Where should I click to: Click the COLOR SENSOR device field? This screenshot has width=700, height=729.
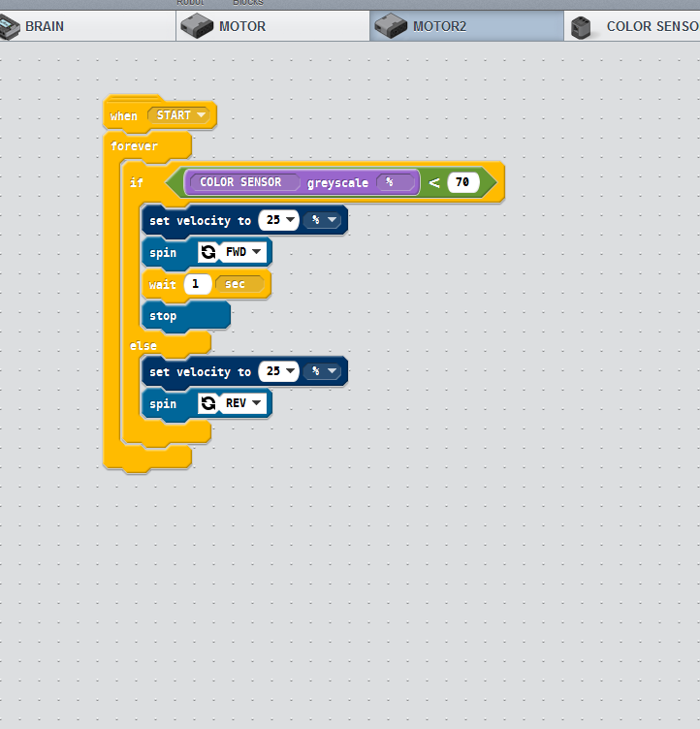244,182
